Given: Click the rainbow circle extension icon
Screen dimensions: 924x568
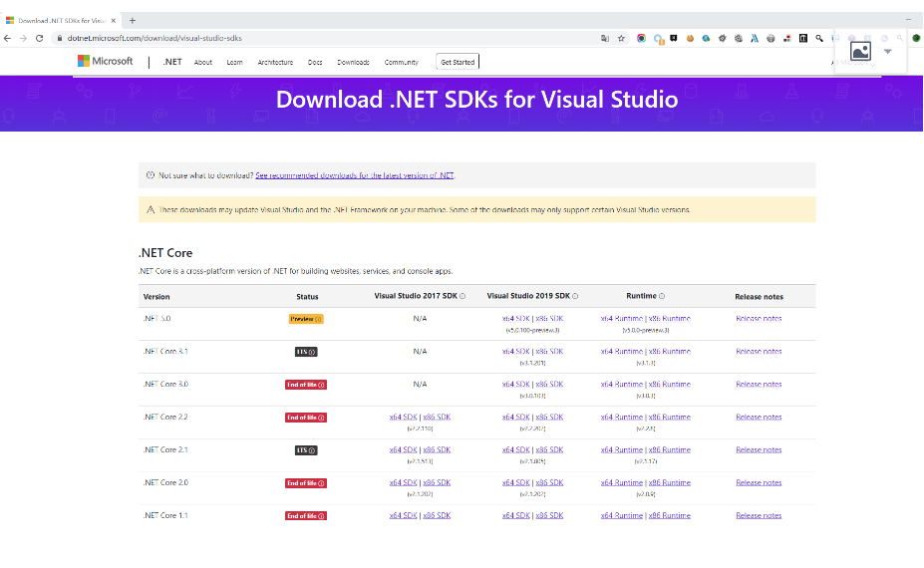Looking at the screenshot, I should click(x=641, y=38).
